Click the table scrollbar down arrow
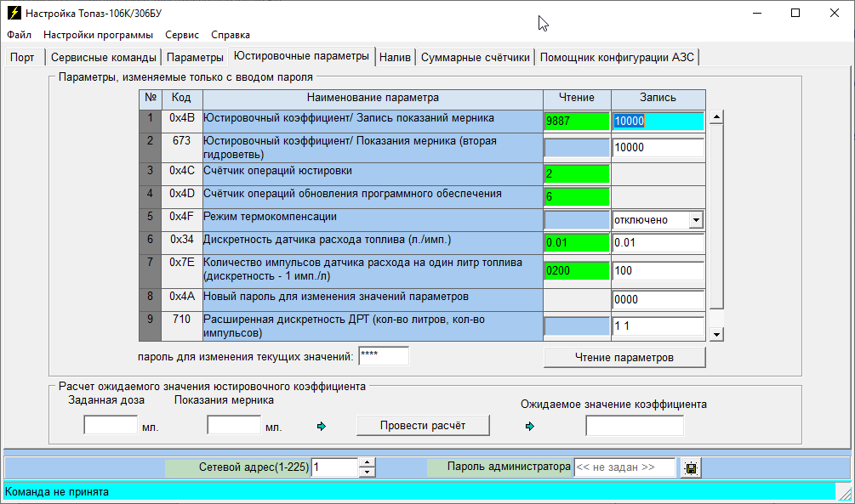 (717, 335)
